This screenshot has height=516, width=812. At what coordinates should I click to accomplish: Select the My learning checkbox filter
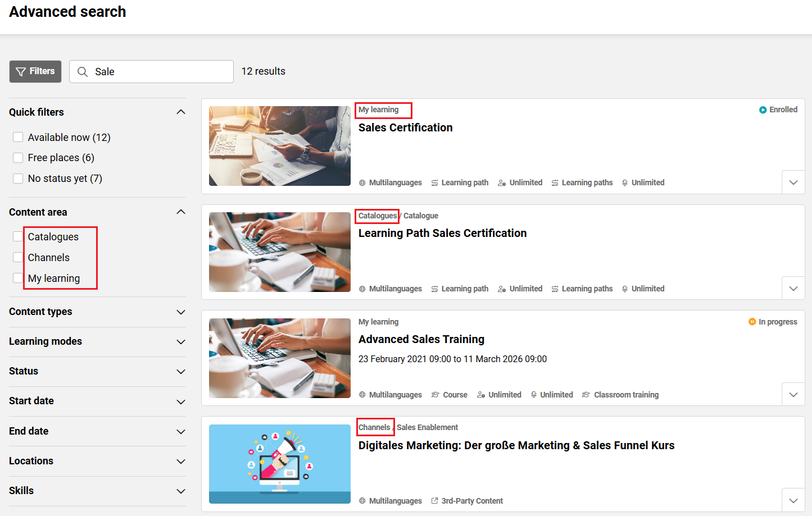[18, 278]
